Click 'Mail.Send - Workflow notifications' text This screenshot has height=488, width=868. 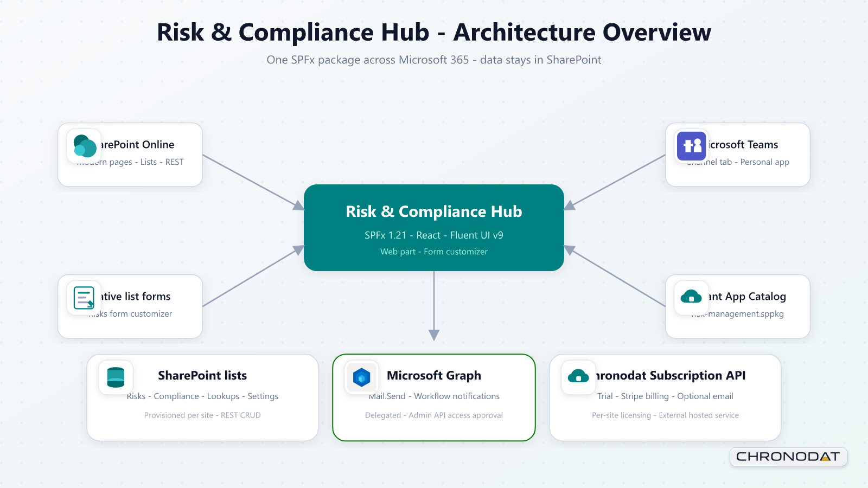click(x=434, y=396)
